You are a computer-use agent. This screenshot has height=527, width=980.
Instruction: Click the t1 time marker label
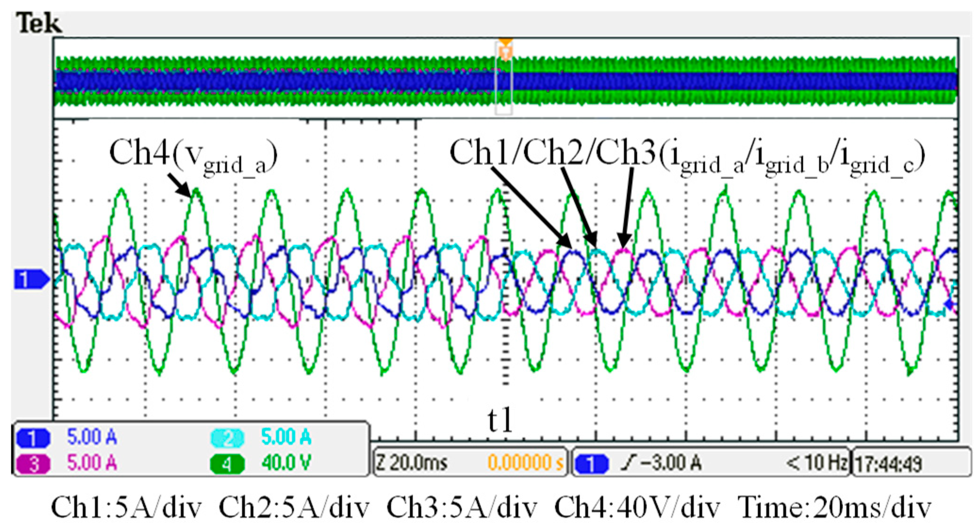click(500, 420)
